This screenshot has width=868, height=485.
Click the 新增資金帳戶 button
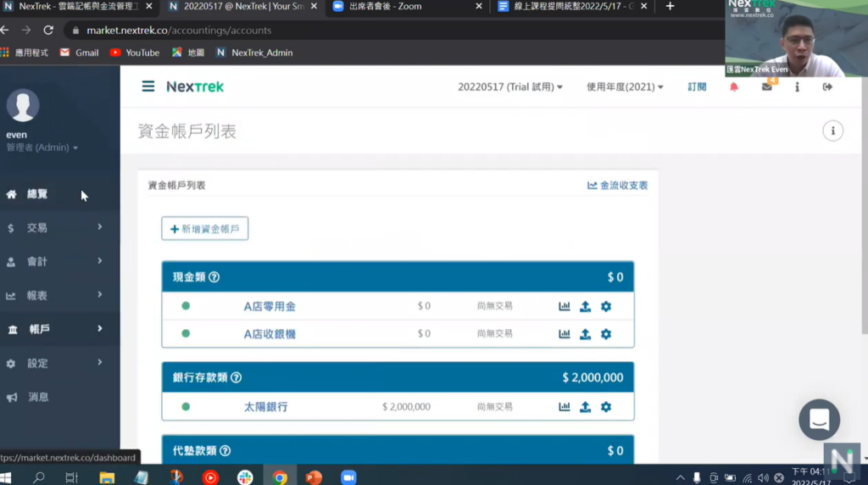[x=205, y=229]
